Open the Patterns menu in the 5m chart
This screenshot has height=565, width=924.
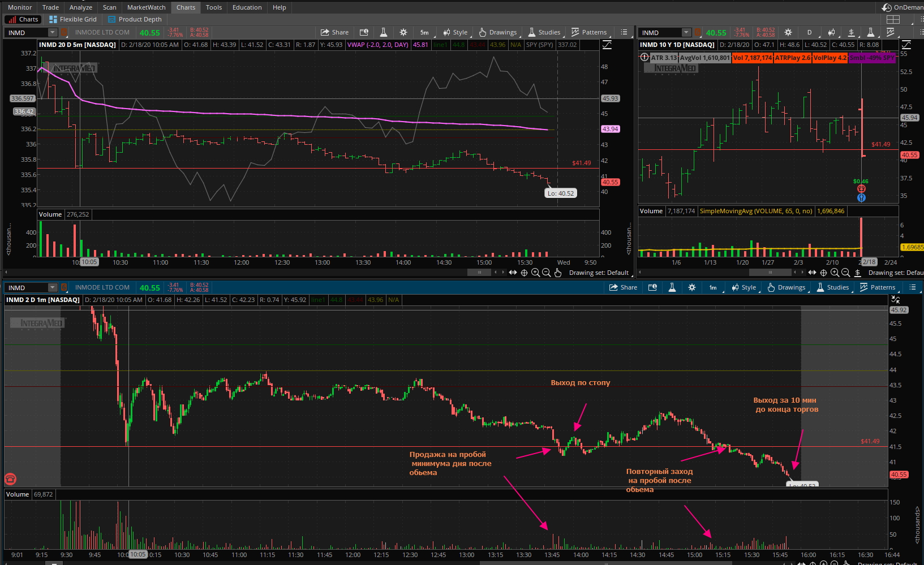tap(588, 32)
